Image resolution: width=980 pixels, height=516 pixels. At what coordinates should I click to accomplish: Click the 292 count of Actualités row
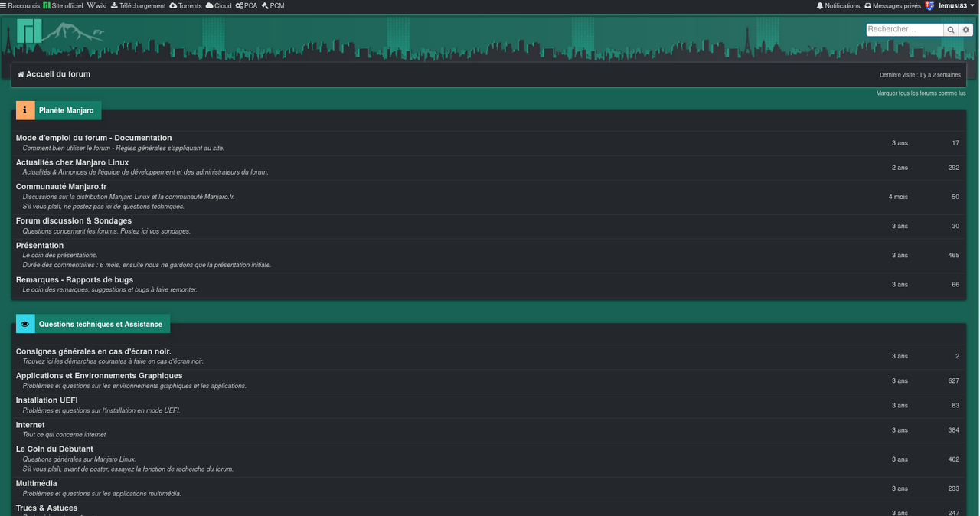tap(953, 168)
